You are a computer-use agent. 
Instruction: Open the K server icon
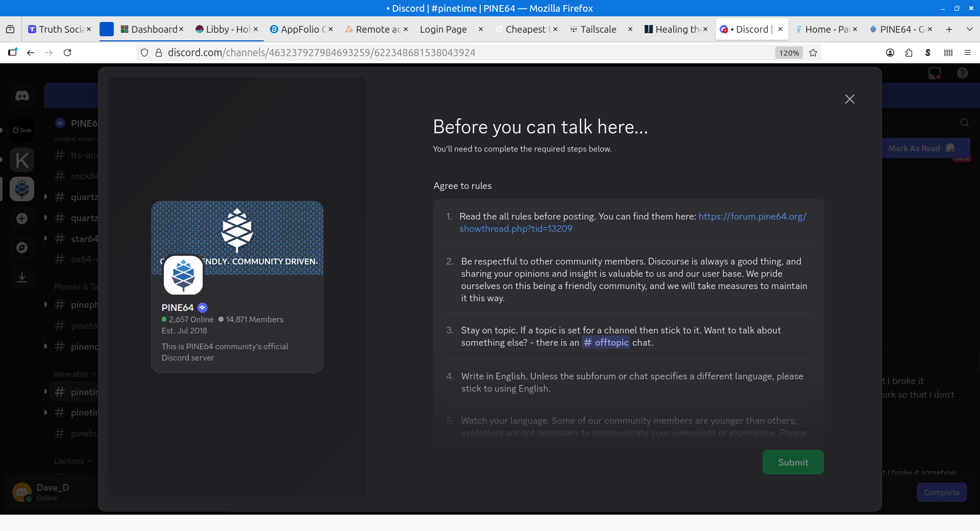[x=22, y=160]
